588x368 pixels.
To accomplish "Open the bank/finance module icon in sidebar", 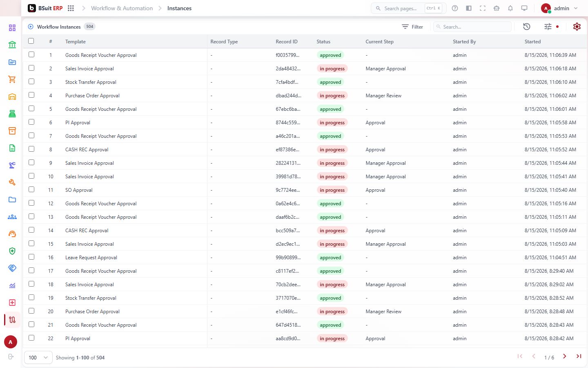I will pos(12,45).
